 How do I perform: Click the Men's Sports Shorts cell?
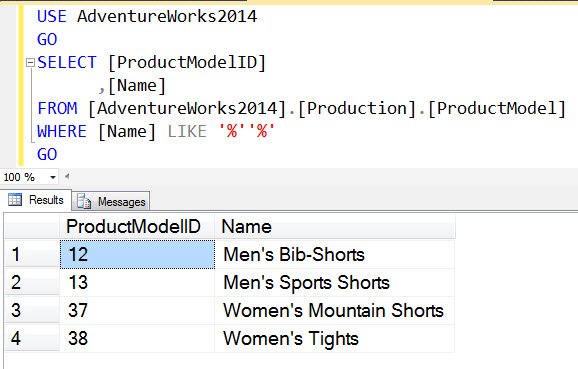click(x=335, y=282)
